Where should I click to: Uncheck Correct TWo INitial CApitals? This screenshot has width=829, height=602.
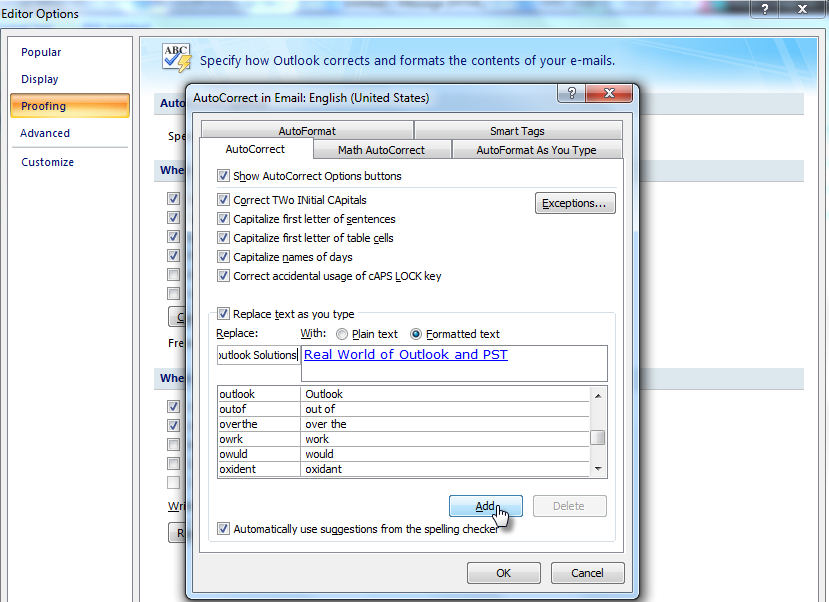point(223,199)
